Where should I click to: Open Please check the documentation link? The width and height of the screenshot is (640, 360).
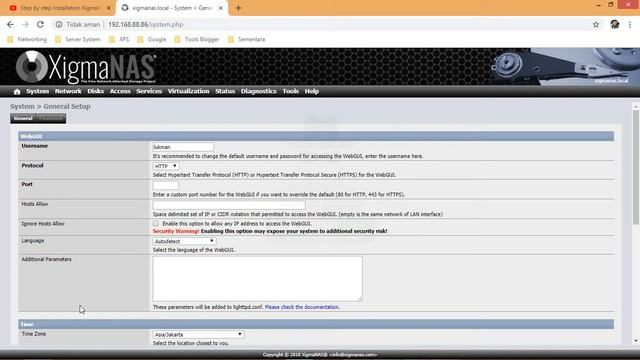click(x=302, y=307)
